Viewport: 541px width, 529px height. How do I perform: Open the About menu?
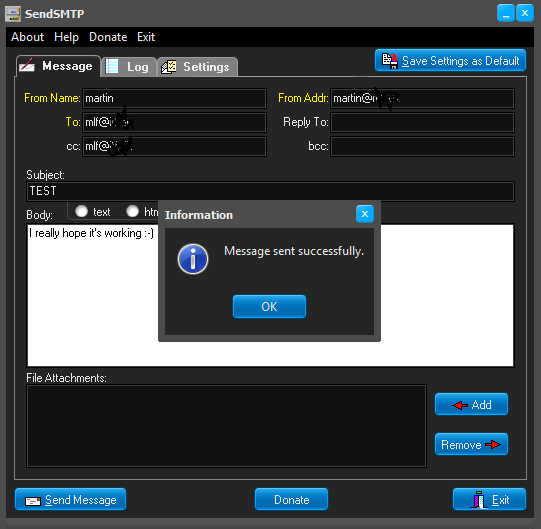point(27,37)
